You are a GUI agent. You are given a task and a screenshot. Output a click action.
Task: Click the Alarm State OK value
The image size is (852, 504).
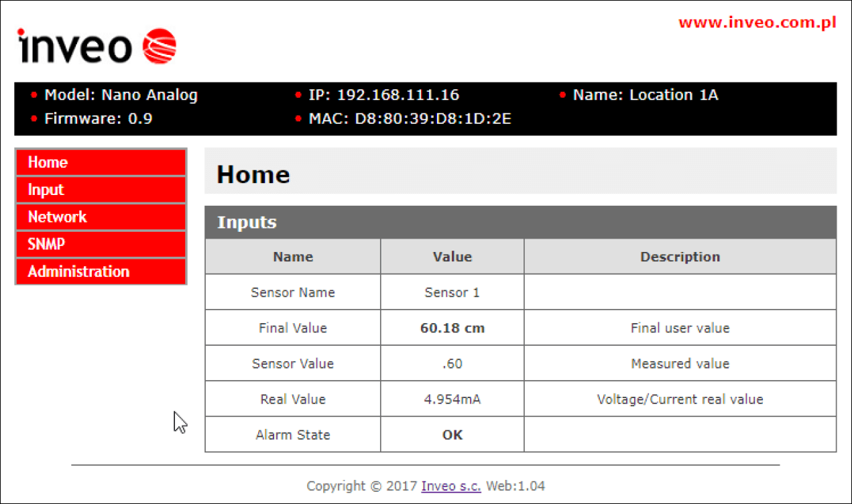[x=452, y=435]
